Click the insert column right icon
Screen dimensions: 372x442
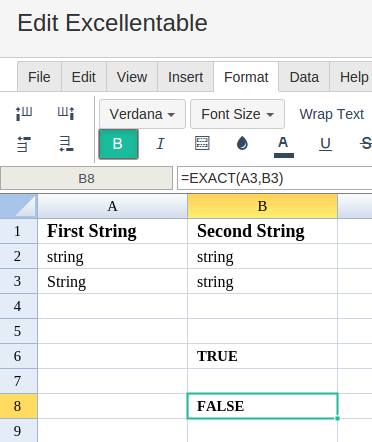tap(66, 113)
